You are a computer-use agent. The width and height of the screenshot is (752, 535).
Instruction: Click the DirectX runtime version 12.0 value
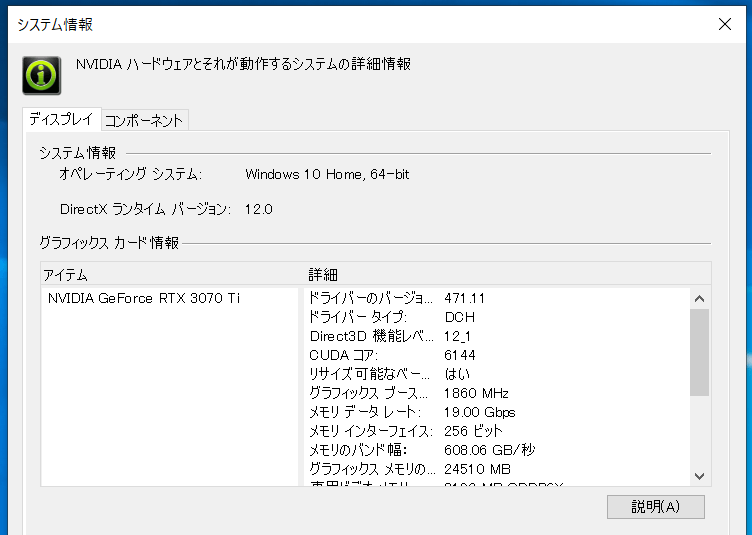258,209
